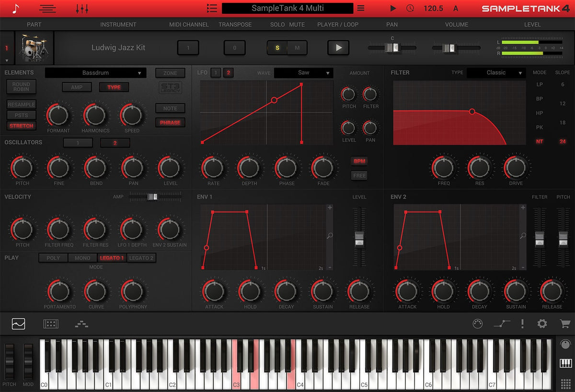
Task: Open the preset browser list icon
Action: coord(212,8)
